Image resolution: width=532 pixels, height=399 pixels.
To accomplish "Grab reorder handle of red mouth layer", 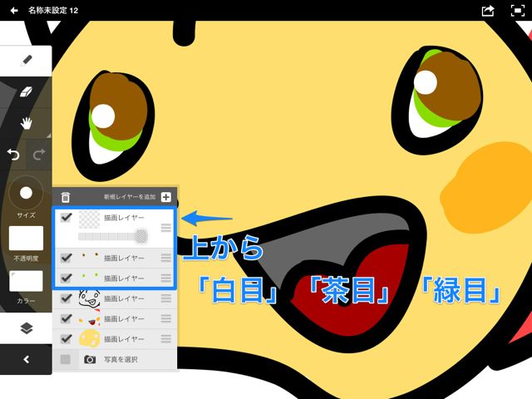I will pos(166,318).
